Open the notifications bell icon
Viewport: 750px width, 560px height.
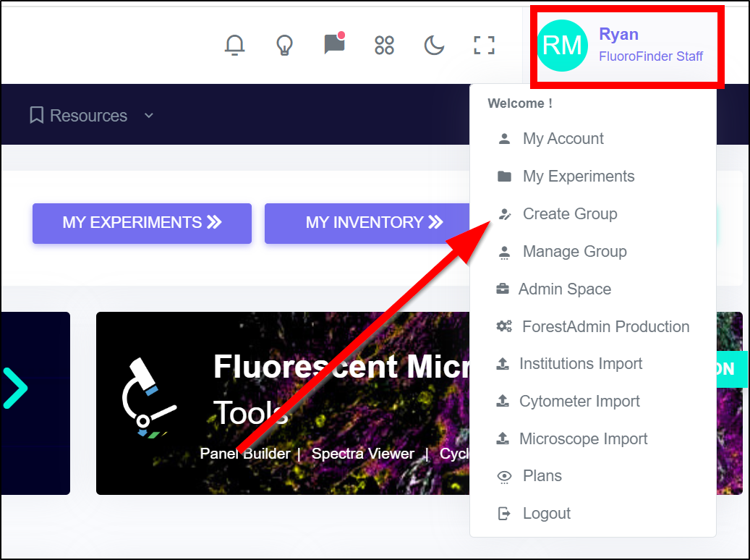tap(234, 46)
